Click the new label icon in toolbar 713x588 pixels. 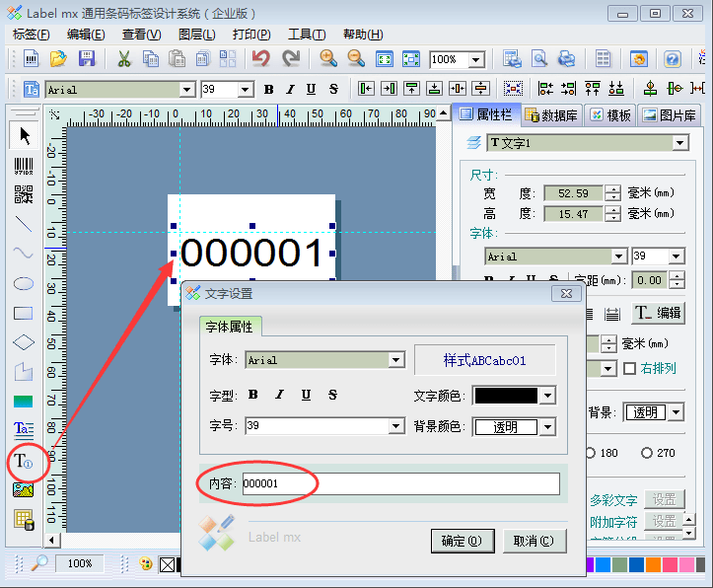[x=32, y=58]
